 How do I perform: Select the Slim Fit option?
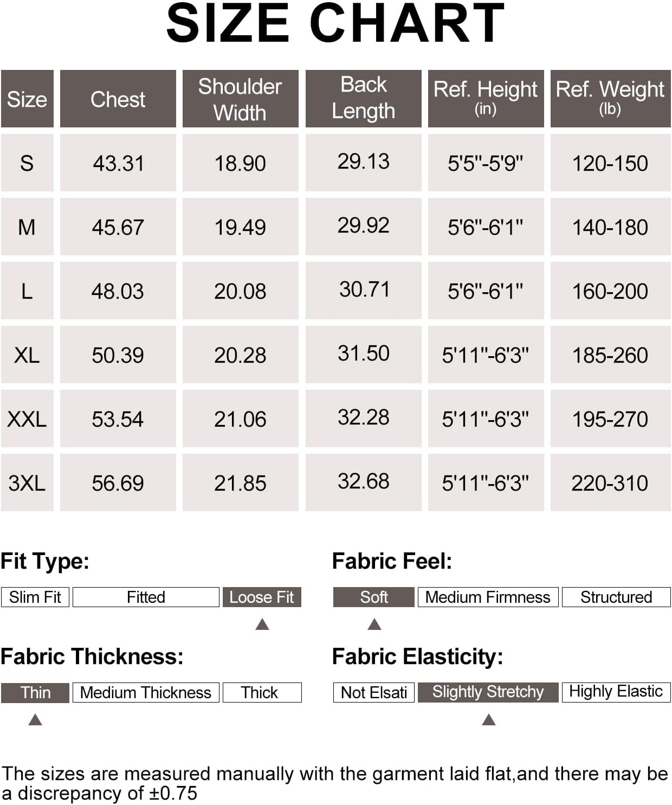35,597
